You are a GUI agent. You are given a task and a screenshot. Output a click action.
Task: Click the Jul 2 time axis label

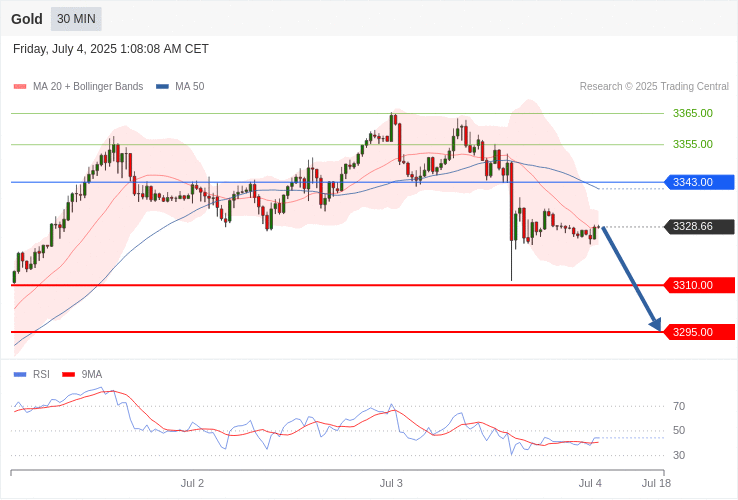[x=193, y=484]
